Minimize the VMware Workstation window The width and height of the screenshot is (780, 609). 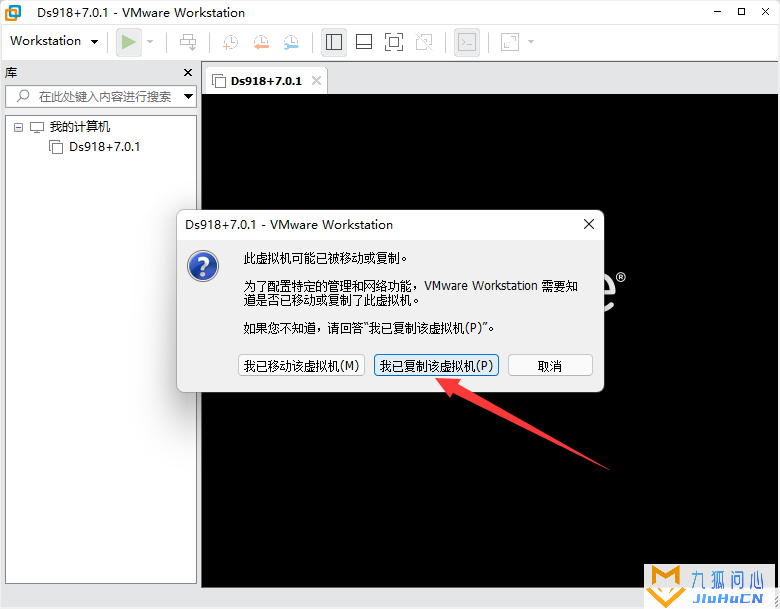click(x=717, y=12)
